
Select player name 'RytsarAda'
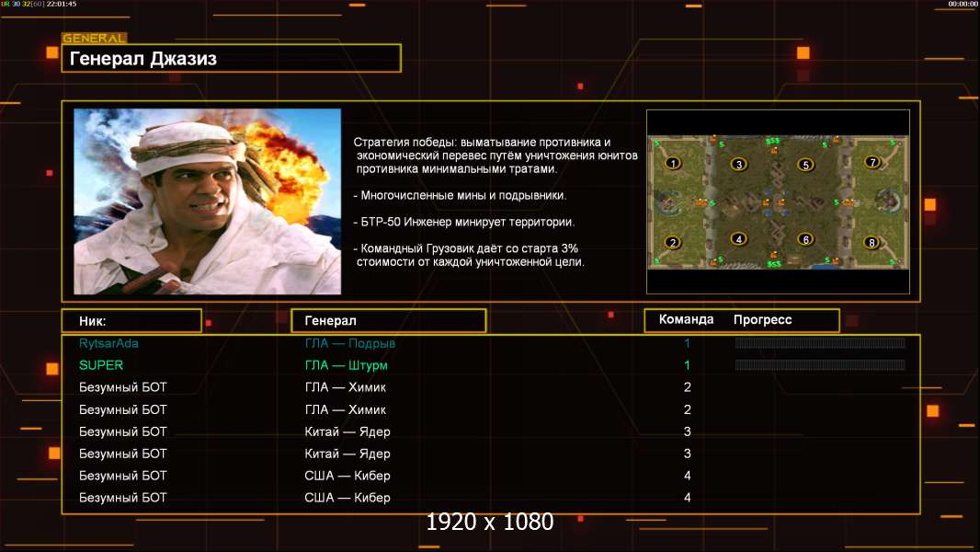(x=108, y=343)
